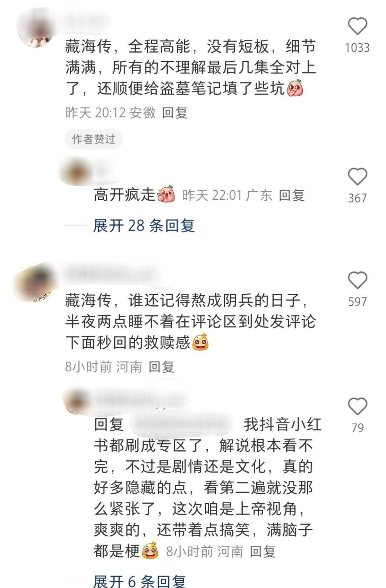386x588 pixels.
Task: Like the comment with 597 likes
Action: click(357, 281)
